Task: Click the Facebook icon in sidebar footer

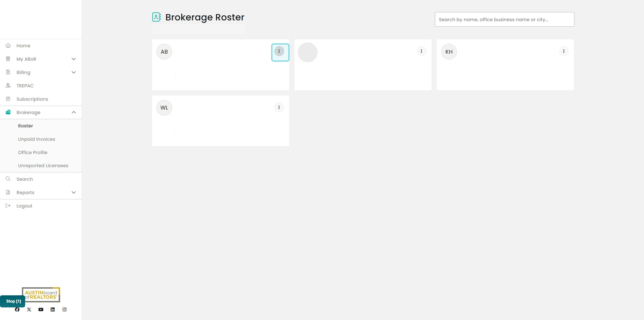Action: click(17, 309)
